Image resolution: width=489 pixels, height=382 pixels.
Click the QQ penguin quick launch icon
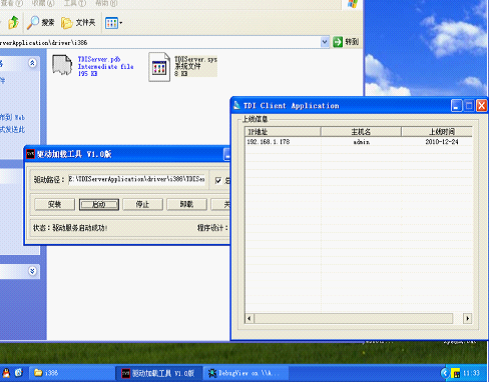[x=6, y=373]
